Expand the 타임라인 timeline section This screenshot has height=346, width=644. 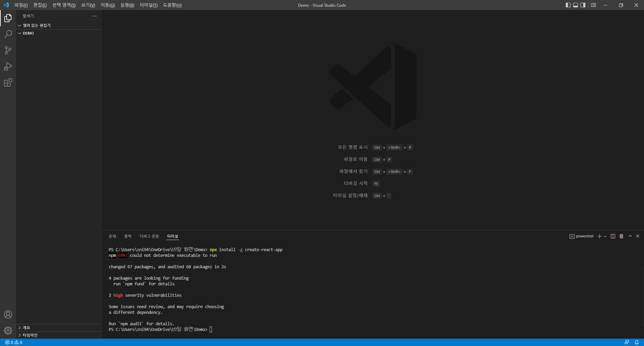59,335
